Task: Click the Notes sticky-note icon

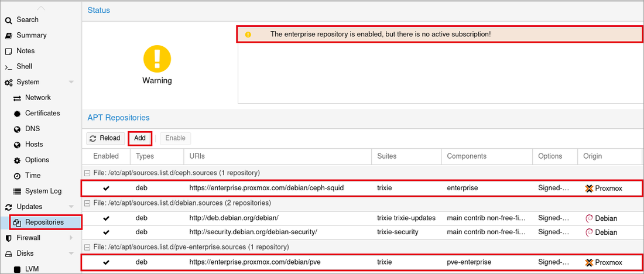Action: (x=8, y=52)
